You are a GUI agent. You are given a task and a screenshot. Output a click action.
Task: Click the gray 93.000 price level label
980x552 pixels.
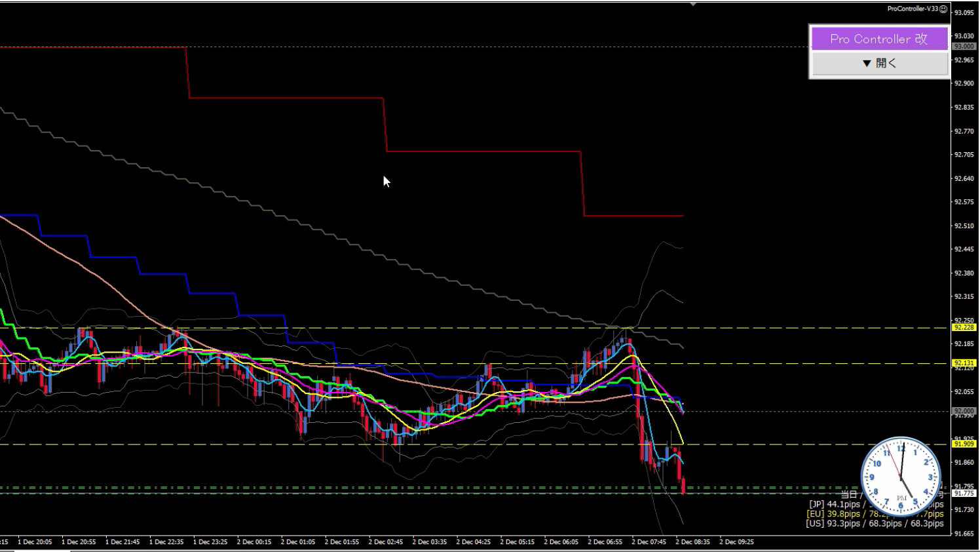click(964, 47)
